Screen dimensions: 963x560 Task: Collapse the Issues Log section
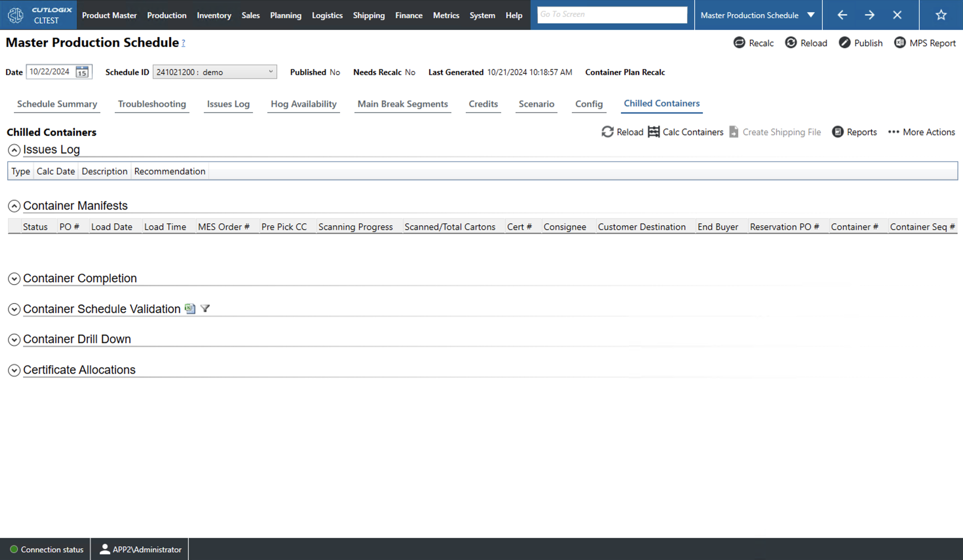pyautogui.click(x=14, y=150)
